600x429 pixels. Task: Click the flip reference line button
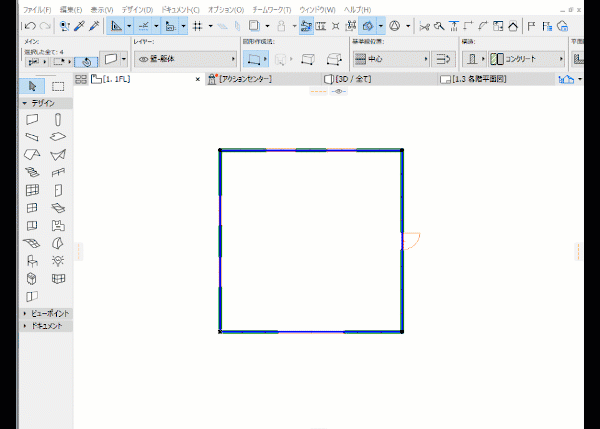443,59
